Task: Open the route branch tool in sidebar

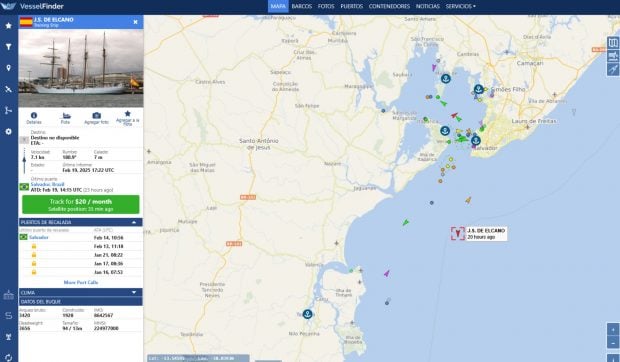Action: [8, 110]
